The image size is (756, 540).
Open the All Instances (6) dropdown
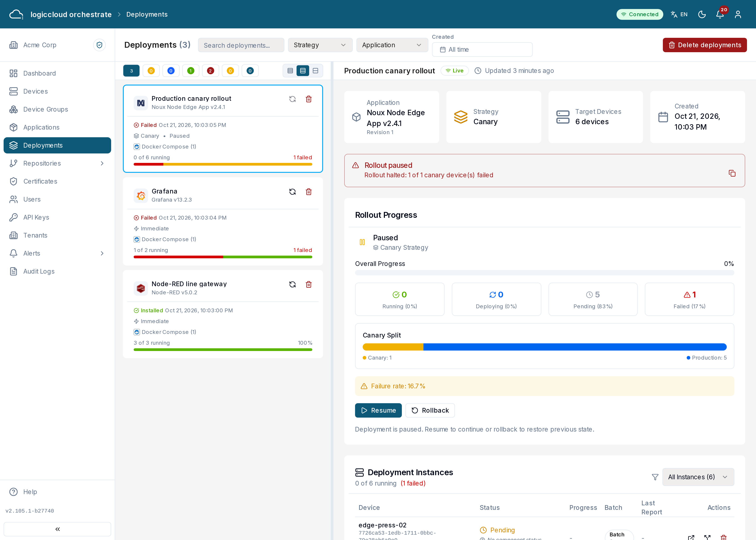tap(698, 477)
